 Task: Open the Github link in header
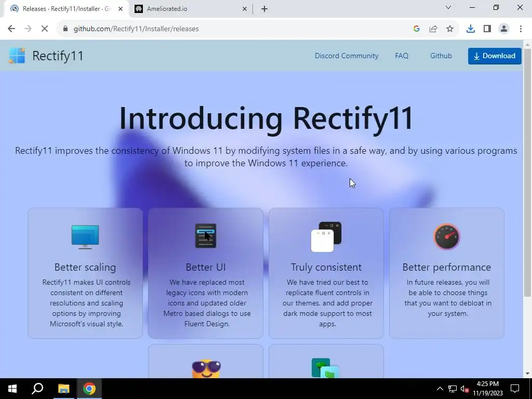click(x=441, y=56)
